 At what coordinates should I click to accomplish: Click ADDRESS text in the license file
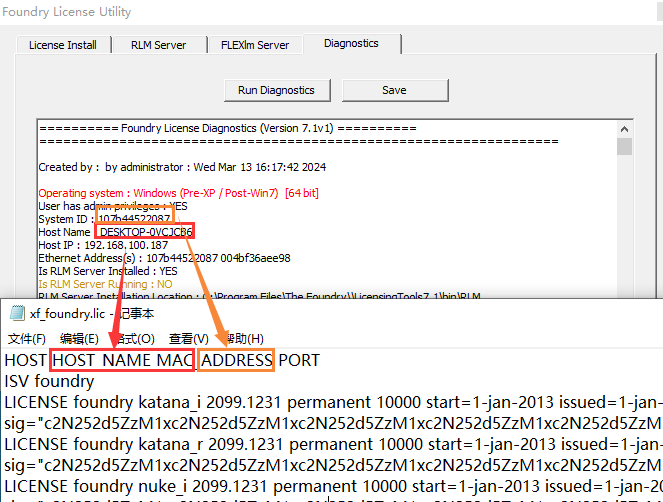[237, 360]
